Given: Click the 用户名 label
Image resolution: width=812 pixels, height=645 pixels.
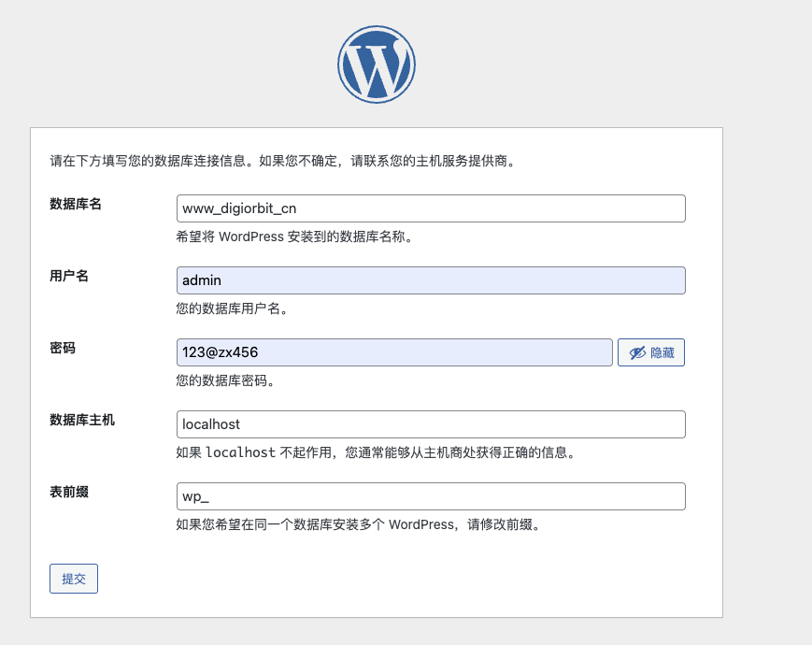Looking at the screenshot, I should click(69, 276).
